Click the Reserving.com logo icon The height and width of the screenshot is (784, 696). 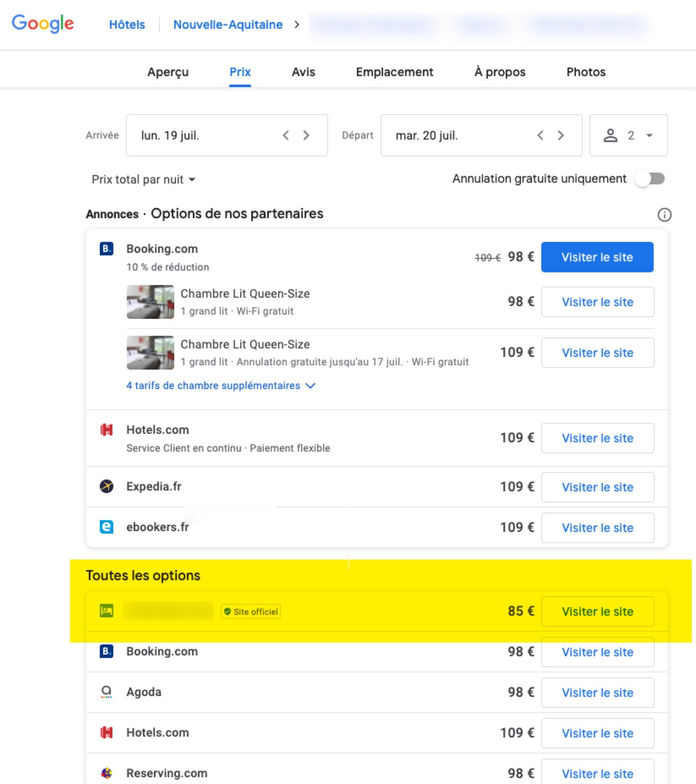tap(107, 773)
